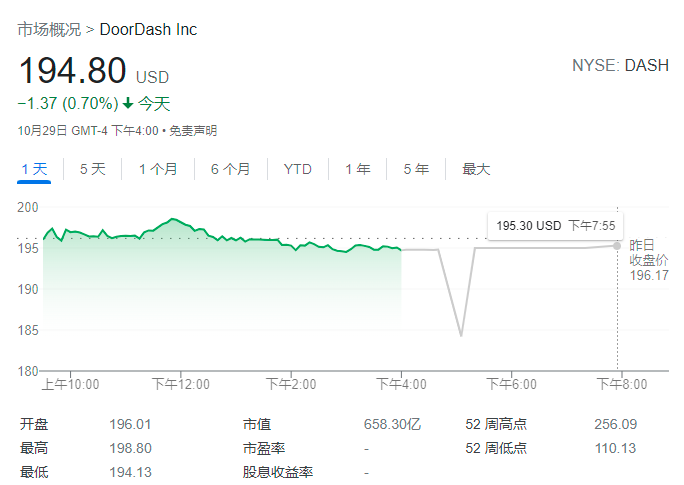Click the 194.80 current price figure
Viewport: 684px width, 485px height.
[x=72, y=72]
